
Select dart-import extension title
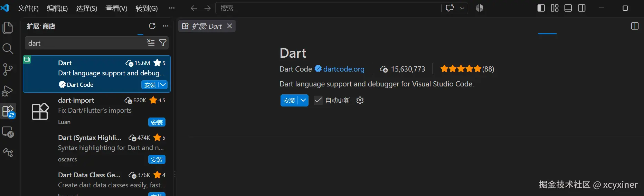(x=76, y=100)
